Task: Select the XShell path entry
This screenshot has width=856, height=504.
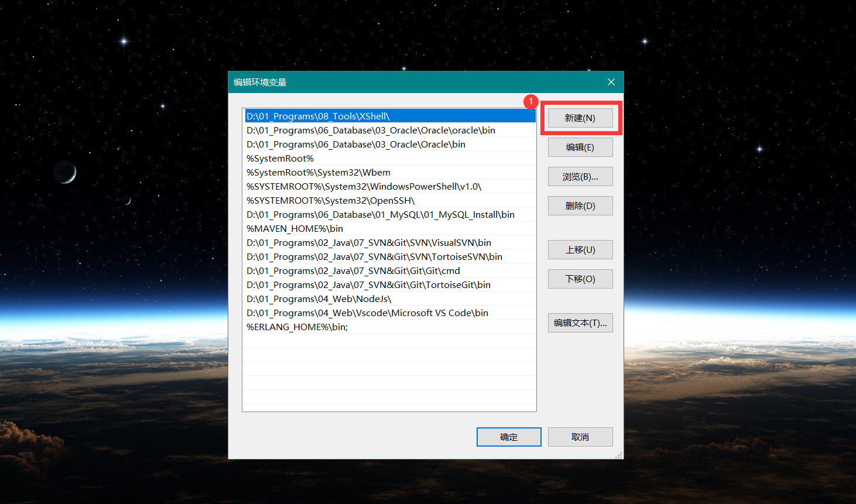Action: click(x=318, y=116)
